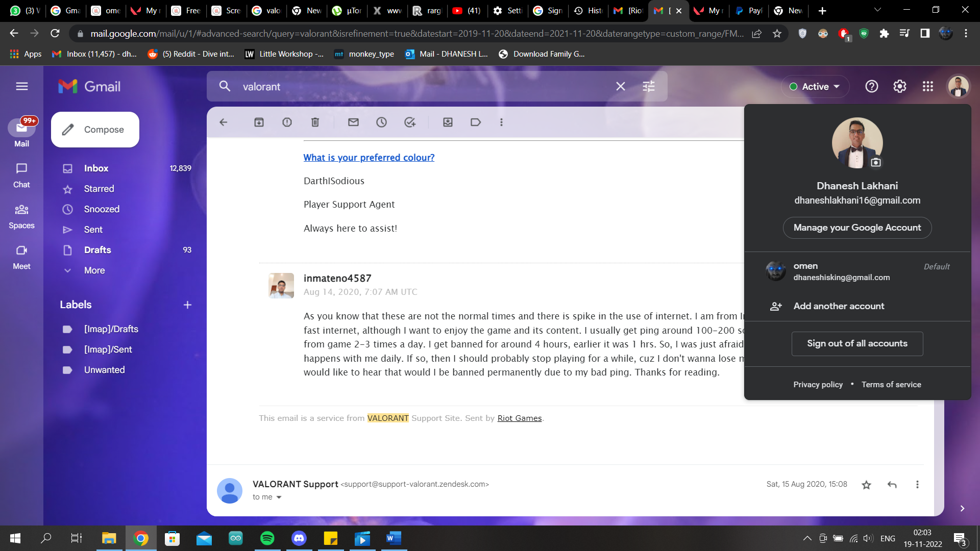Image resolution: width=980 pixels, height=551 pixels.
Task: Add to Tasks icon in toolbar
Action: point(410,122)
